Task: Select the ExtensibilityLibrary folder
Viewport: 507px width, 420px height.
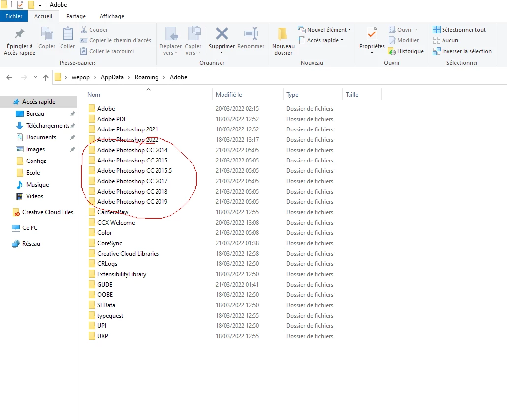Action: pos(122,274)
